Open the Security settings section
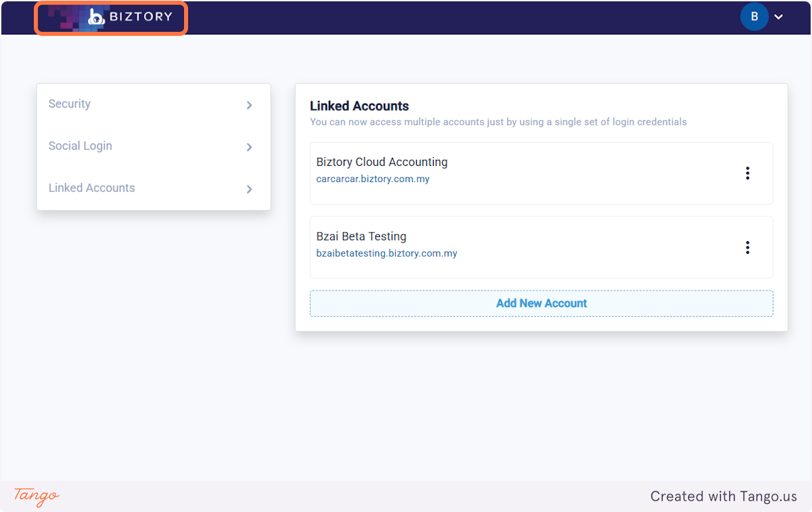This screenshot has width=812, height=512. click(154, 104)
